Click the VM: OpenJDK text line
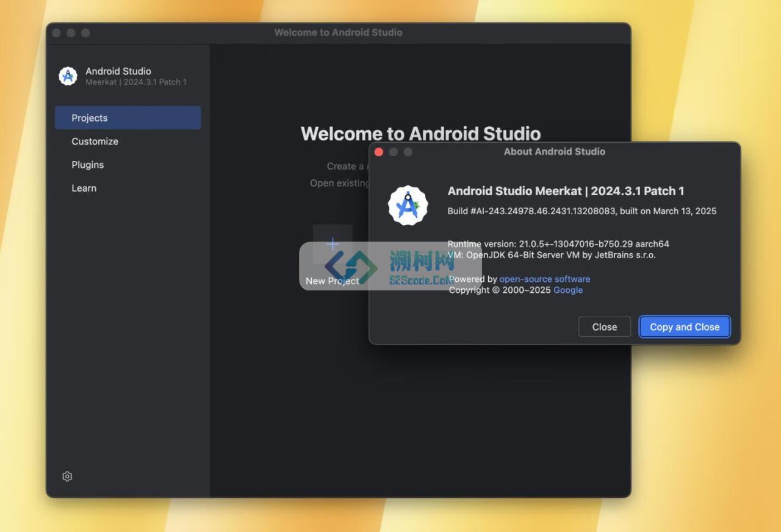 coord(552,255)
